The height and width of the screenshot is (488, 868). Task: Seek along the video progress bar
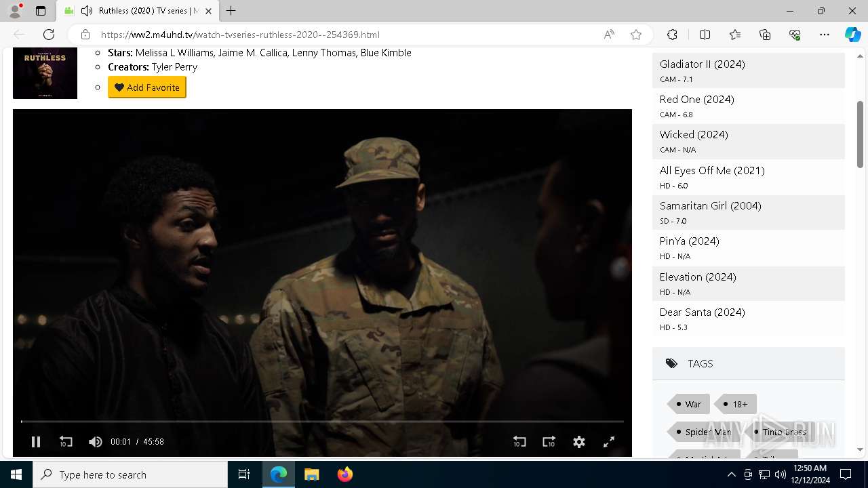click(x=322, y=422)
